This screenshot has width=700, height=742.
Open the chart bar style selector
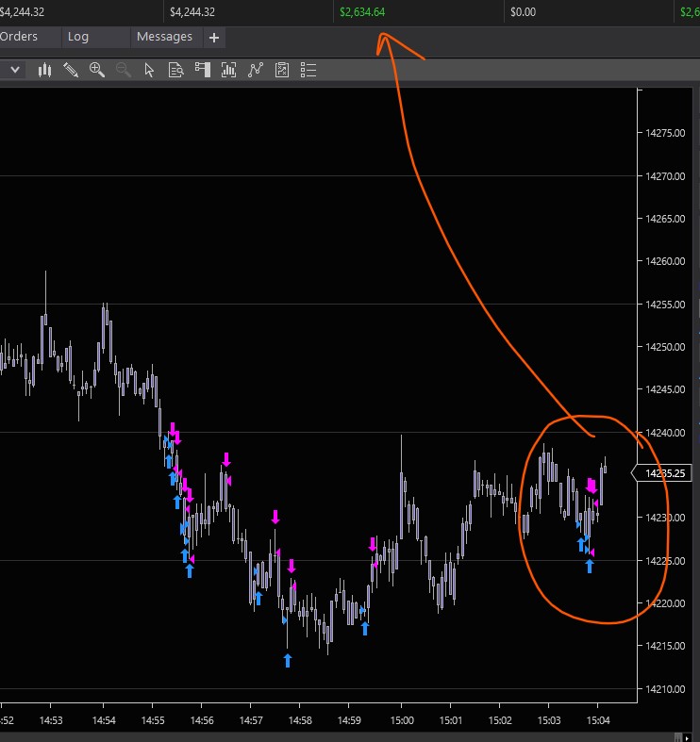coord(44,70)
